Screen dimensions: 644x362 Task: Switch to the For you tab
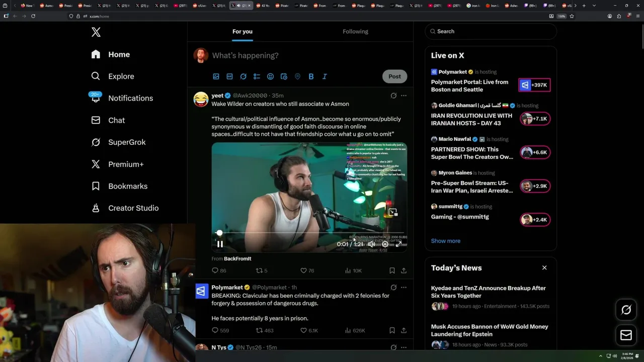click(x=243, y=31)
